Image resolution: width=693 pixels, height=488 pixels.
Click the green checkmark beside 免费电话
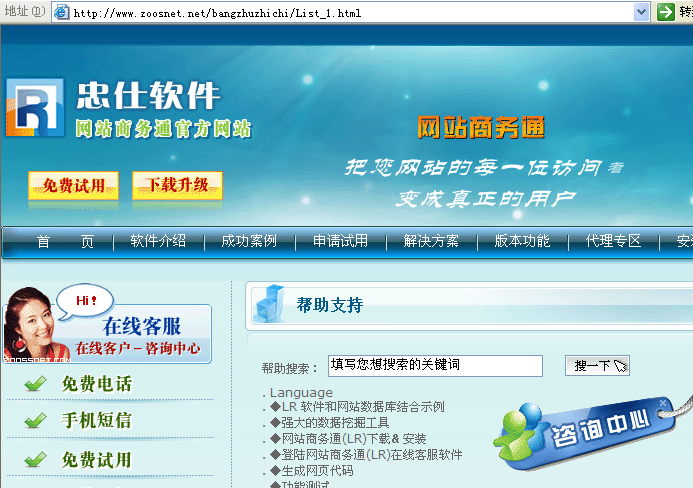[x=36, y=384]
